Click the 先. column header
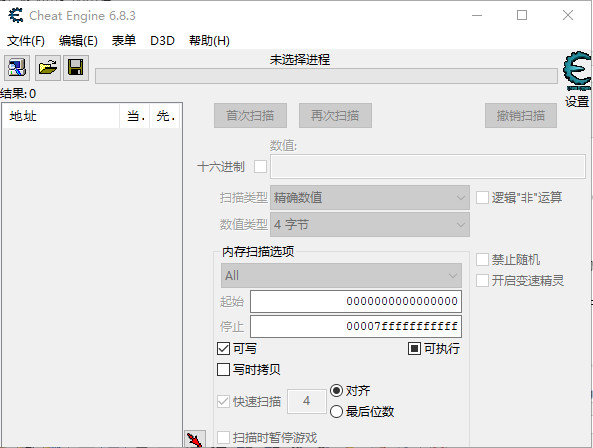The width and height of the screenshot is (593, 448). coord(165,116)
